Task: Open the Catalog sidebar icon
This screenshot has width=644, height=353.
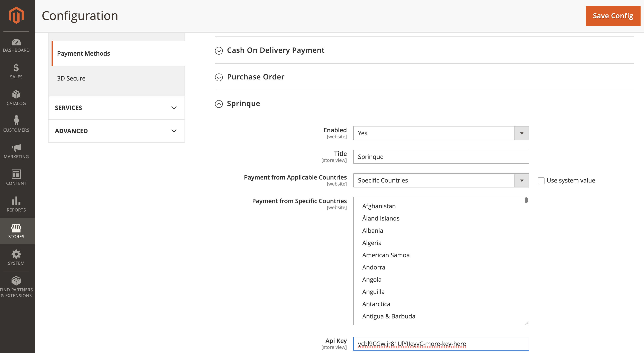Action: tap(16, 98)
